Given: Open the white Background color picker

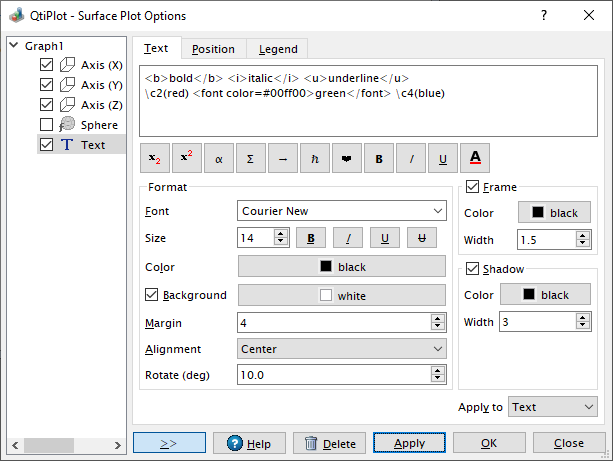Looking at the screenshot, I should click(x=342, y=295).
